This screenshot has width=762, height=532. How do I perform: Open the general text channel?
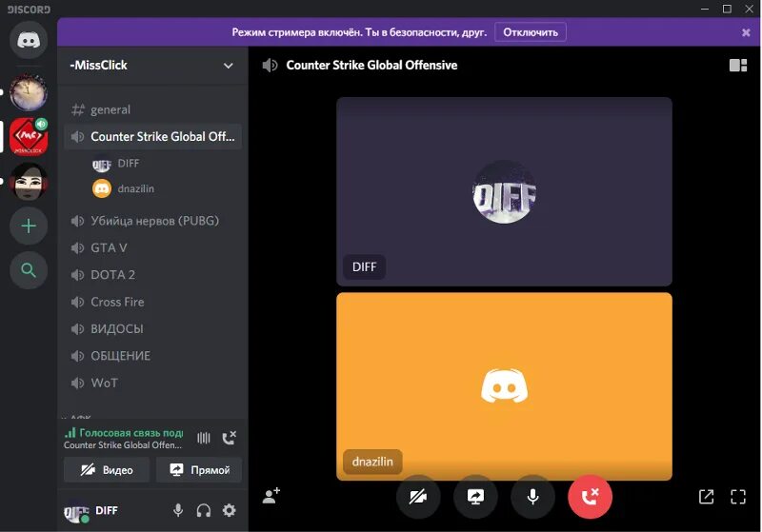[x=152, y=109]
